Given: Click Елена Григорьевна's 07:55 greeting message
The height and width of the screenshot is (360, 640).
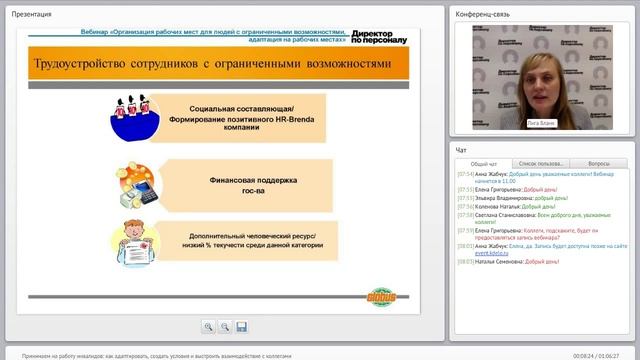Looking at the screenshot, I should tap(507, 190).
